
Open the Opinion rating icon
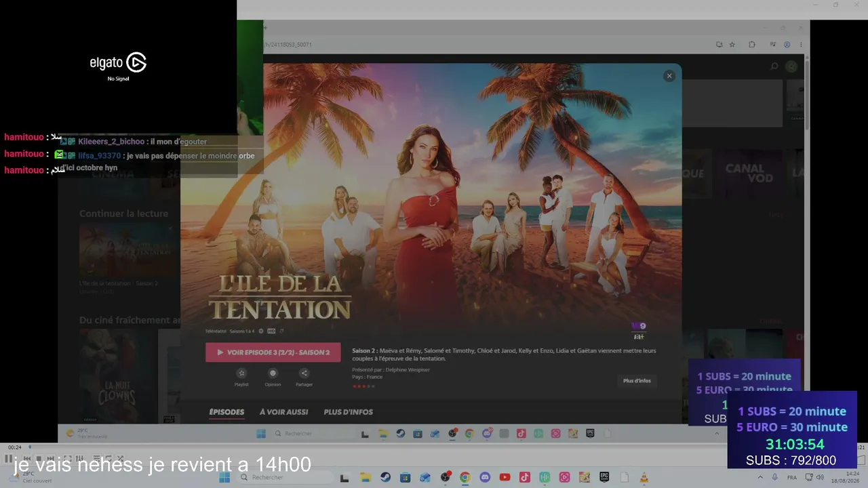(273, 373)
